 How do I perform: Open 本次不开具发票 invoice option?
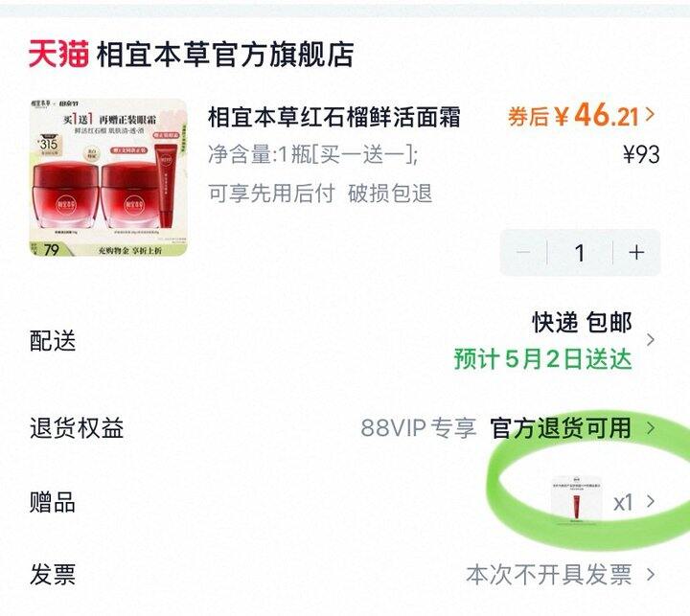click(x=549, y=575)
